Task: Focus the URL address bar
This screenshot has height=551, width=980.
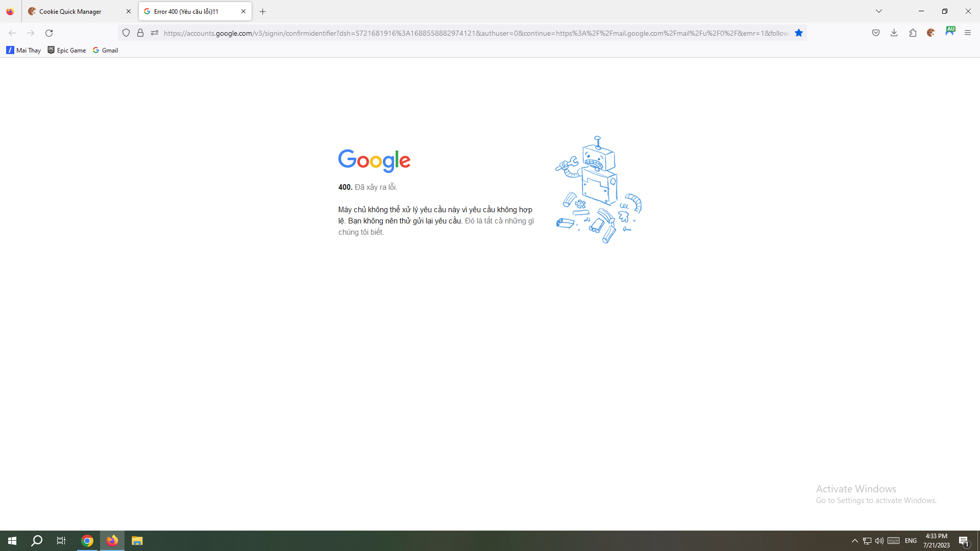Action: pos(476,33)
